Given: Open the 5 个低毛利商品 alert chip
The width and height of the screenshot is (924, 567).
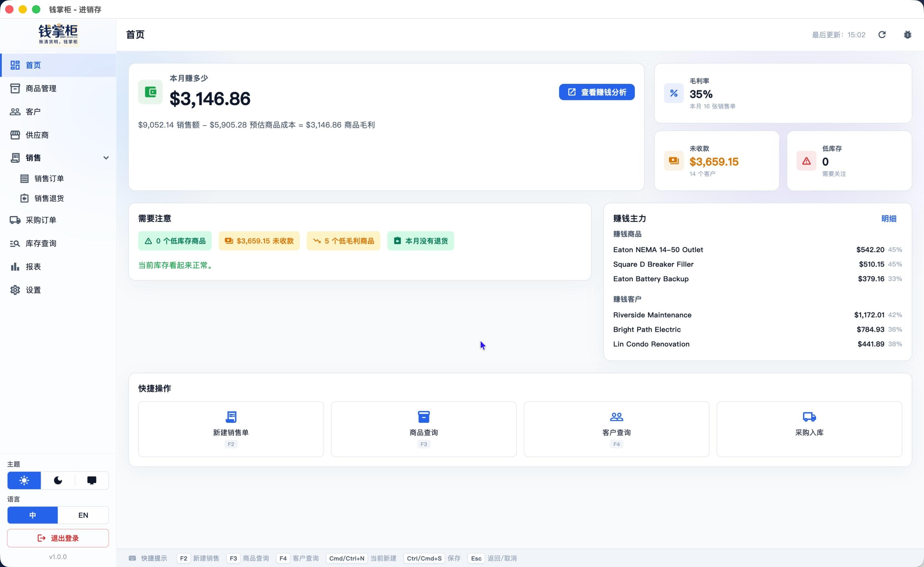Looking at the screenshot, I should 343,241.
